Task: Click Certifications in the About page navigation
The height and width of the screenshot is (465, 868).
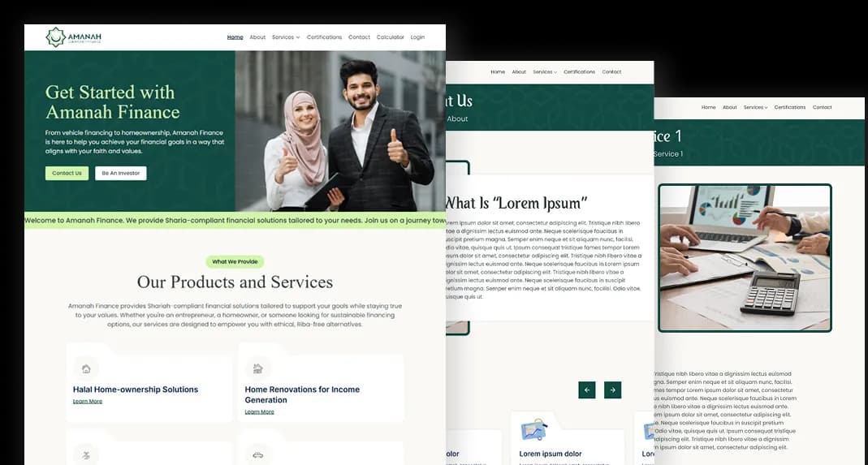Action: [x=580, y=72]
